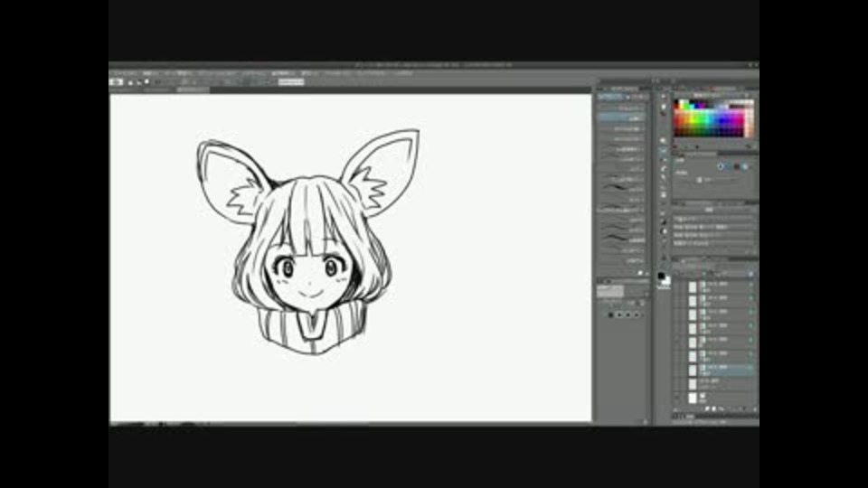Click the white background color swatch

pos(666,281)
